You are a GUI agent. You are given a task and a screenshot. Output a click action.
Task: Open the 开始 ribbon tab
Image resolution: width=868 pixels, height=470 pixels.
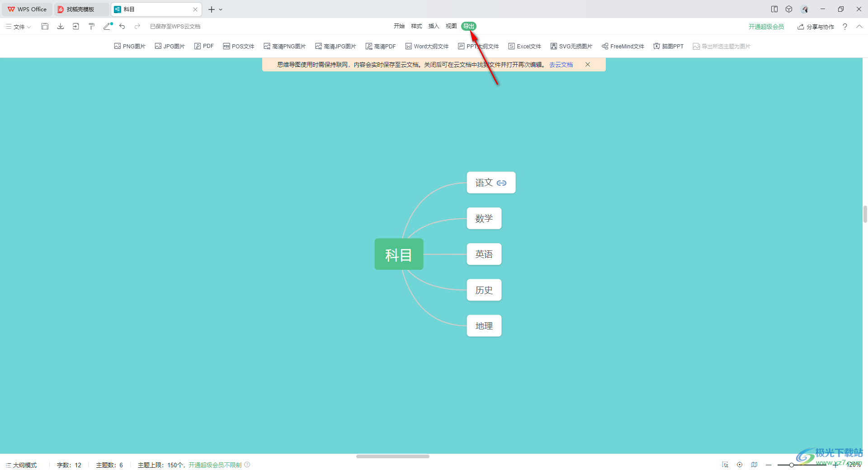pos(399,26)
